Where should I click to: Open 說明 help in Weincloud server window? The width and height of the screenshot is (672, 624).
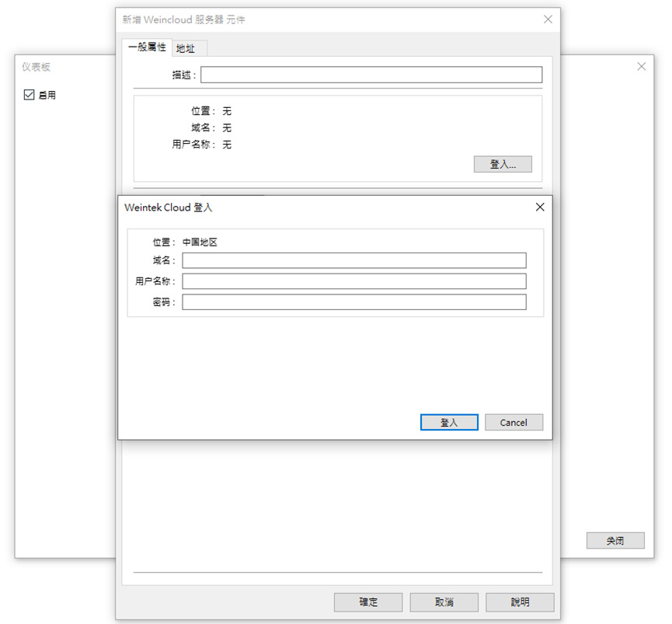520,602
